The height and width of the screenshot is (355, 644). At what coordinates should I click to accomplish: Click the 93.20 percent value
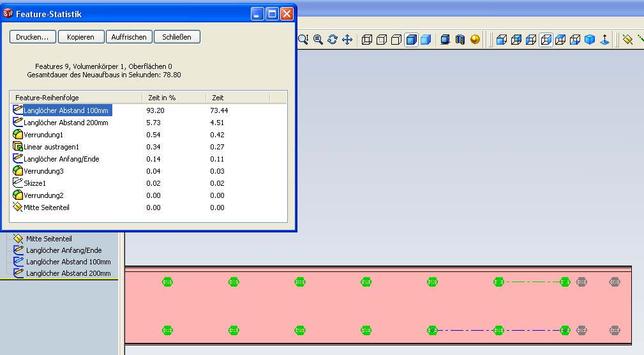155,110
